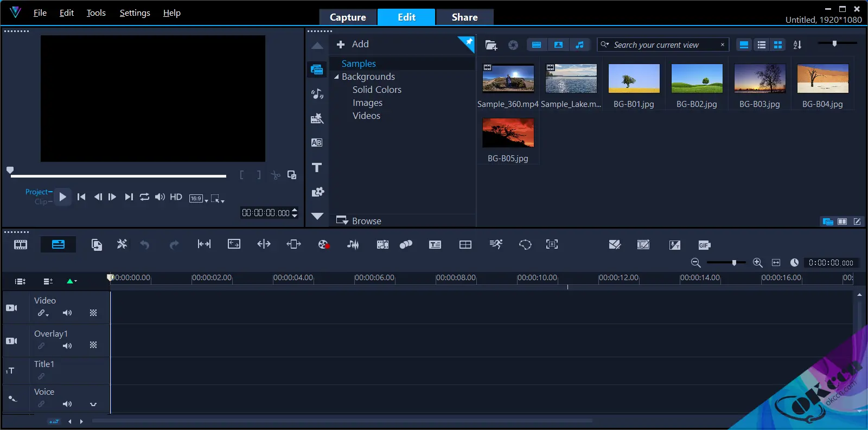
Task: Toggle ripple editing link on Video track
Action: point(42,313)
